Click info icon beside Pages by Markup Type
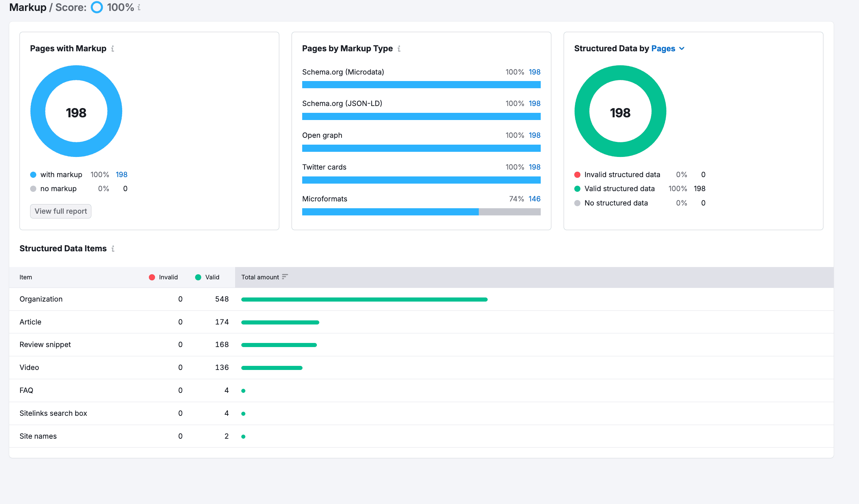Image resolution: width=859 pixels, height=504 pixels. click(399, 49)
